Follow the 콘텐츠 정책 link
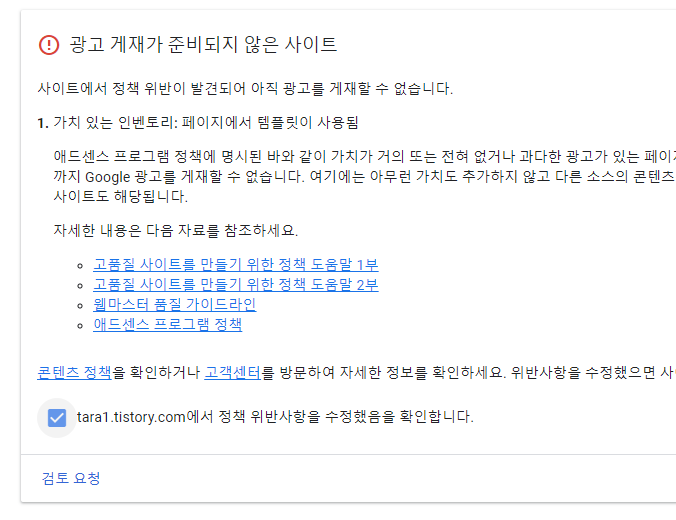 [x=74, y=372]
